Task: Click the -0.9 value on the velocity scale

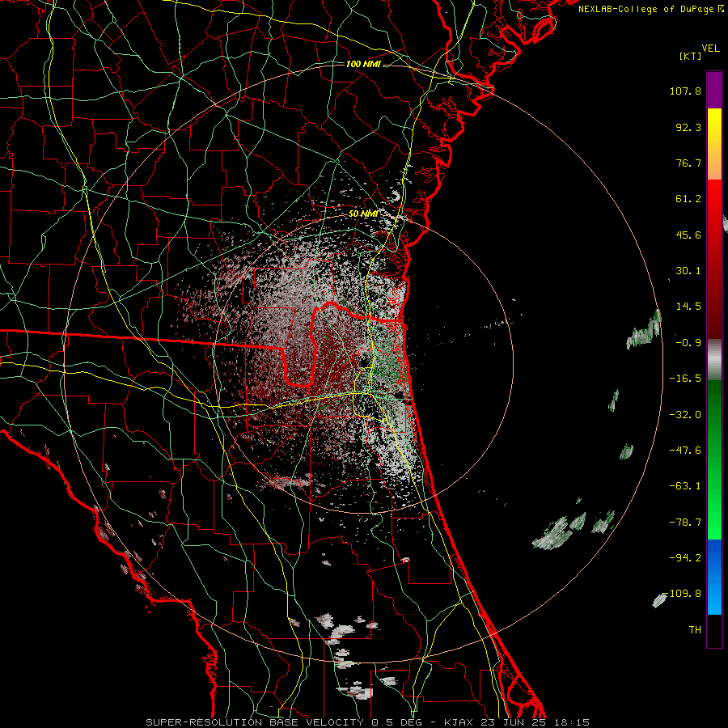Action: pos(688,343)
